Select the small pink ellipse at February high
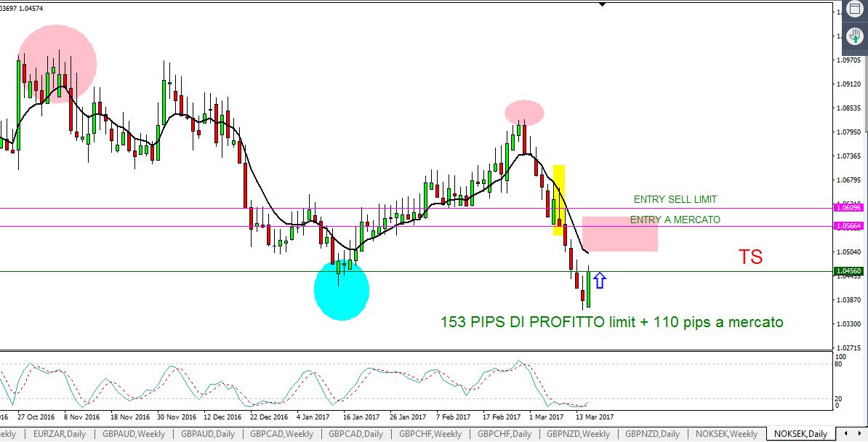868x442 pixels. 524,113
